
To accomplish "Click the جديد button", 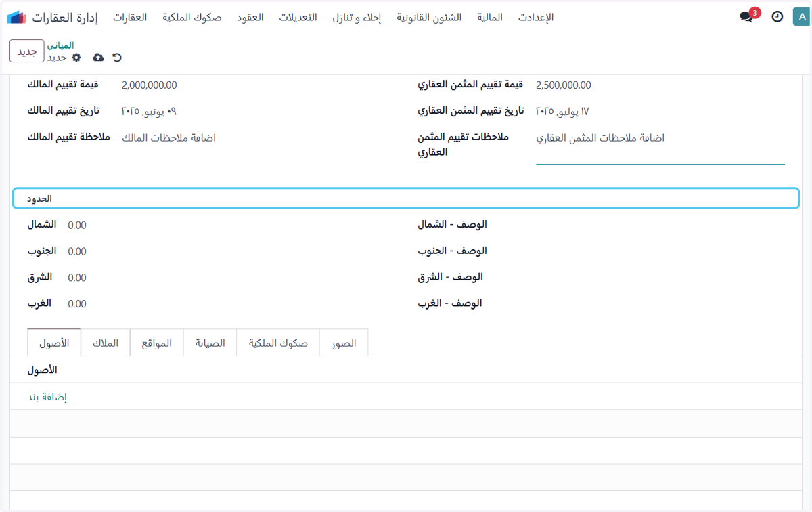I will pos(27,51).
